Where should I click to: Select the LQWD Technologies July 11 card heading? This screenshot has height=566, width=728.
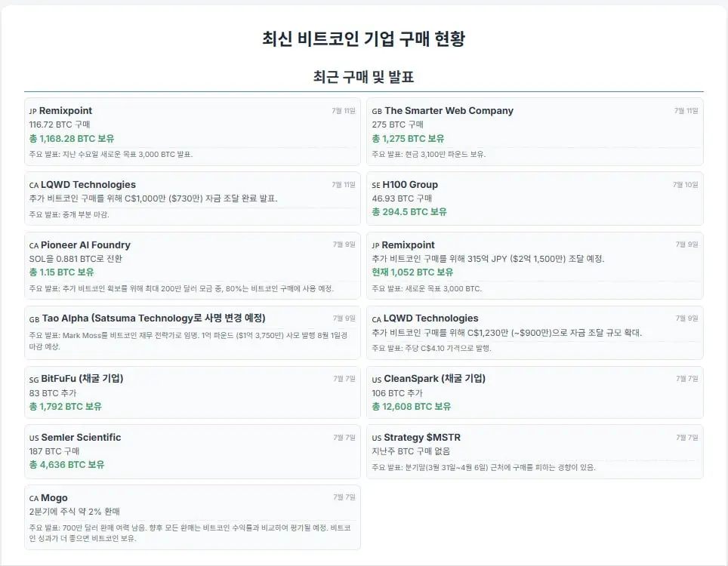(x=88, y=185)
